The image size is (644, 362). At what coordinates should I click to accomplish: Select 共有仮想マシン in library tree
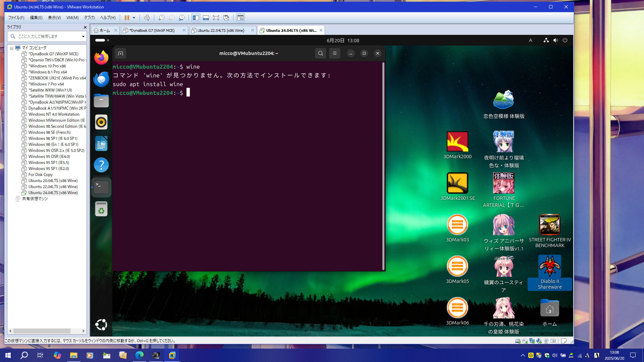[35, 199]
